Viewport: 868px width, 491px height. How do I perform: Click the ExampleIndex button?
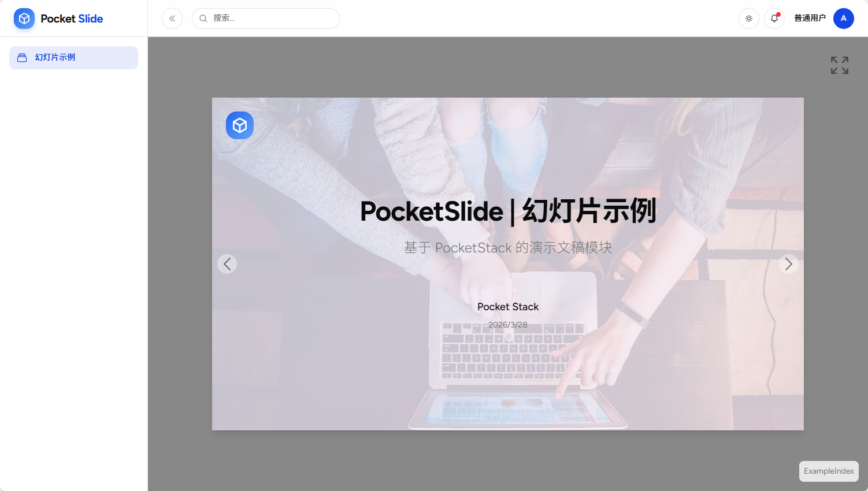click(829, 471)
